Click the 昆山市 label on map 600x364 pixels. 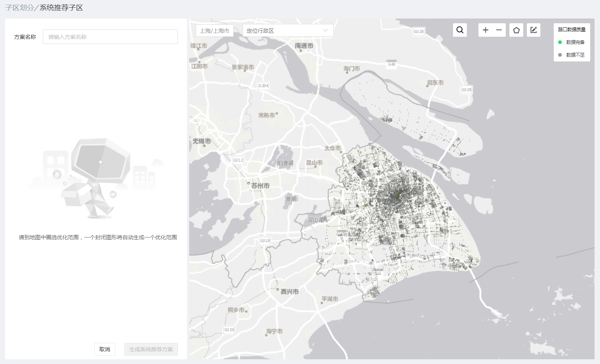click(314, 163)
